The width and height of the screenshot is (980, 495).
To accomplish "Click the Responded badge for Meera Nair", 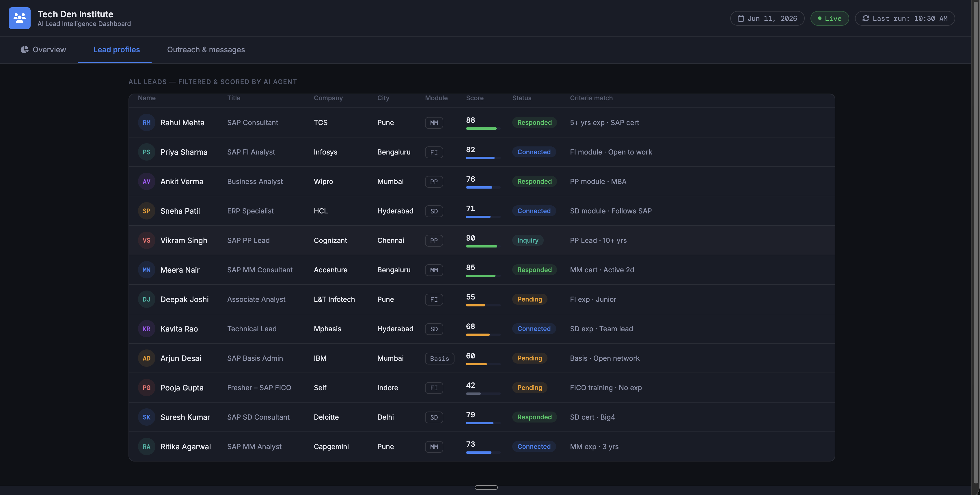I will click(534, 270).
